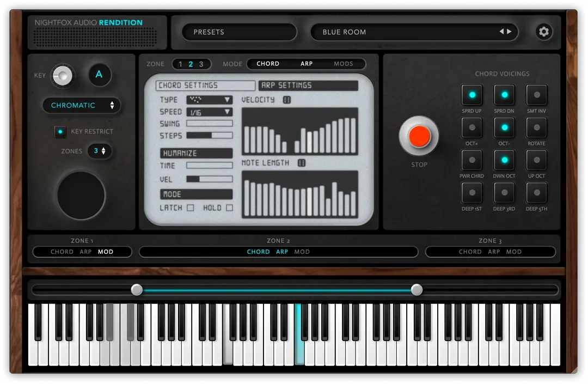588x384 pixels.
Task: Enable the Latch checkbox
Action: [191, 208]
